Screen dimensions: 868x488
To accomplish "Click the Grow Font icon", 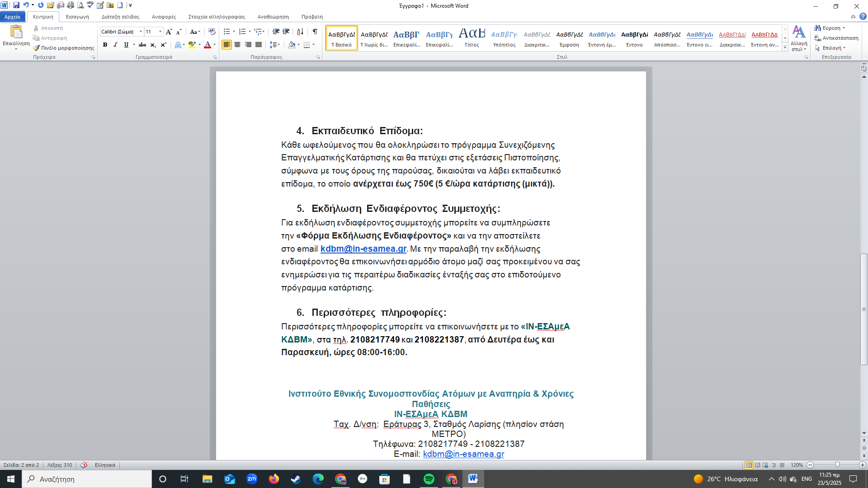I will [x=169, y=32].
